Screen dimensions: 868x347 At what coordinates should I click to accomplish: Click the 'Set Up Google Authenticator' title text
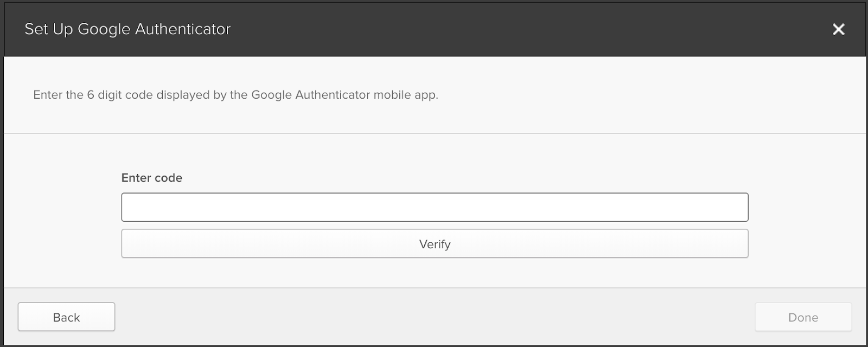tap(127, 29)
